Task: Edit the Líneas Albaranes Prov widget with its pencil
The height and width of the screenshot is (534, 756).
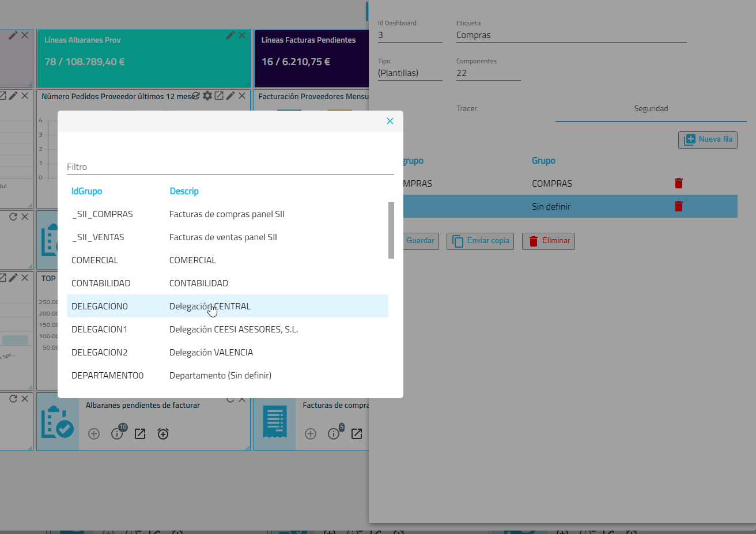Action: pos(230,35)
